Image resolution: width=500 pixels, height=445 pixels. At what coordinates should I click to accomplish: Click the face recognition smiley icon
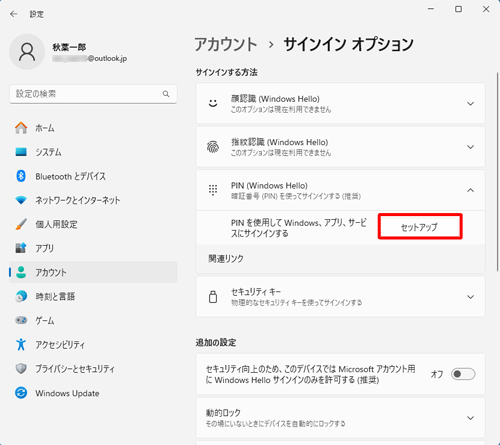tap(213, 103)
